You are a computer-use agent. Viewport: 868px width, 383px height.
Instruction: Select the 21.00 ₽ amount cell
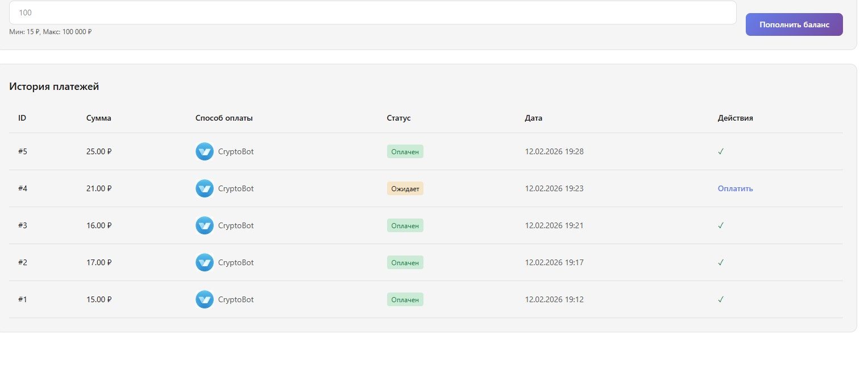[x=99, y=188]
